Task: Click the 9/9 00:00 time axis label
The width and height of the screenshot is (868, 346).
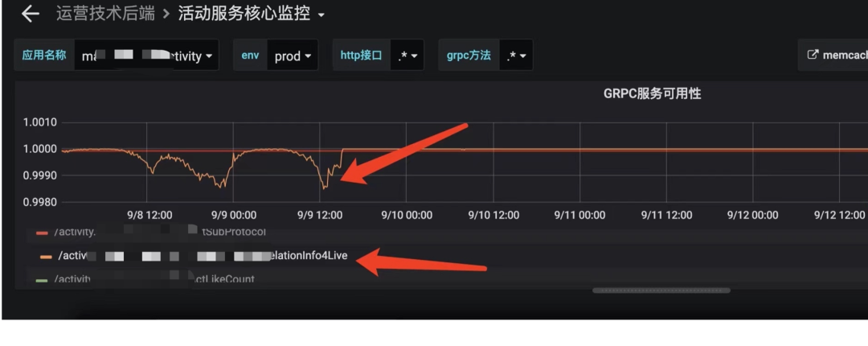Action: pyautogui.click(x=232, y=215)
